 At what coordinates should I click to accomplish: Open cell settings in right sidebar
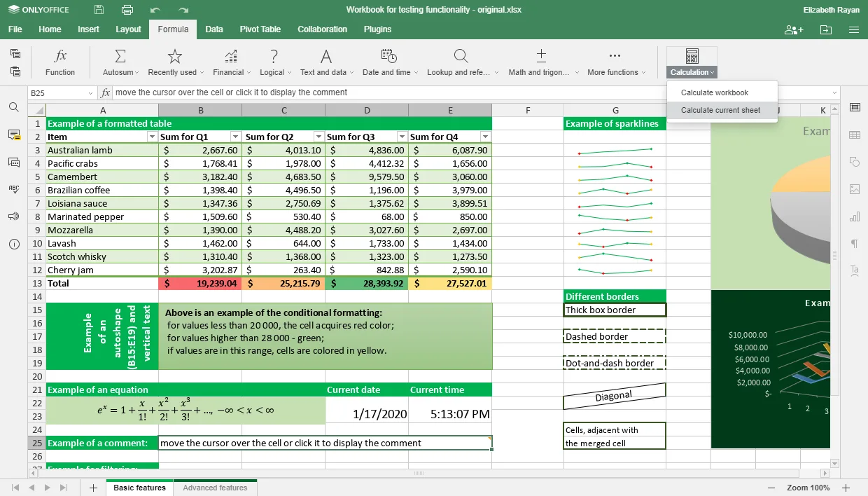pyautogui.click(x=855, y=107)
